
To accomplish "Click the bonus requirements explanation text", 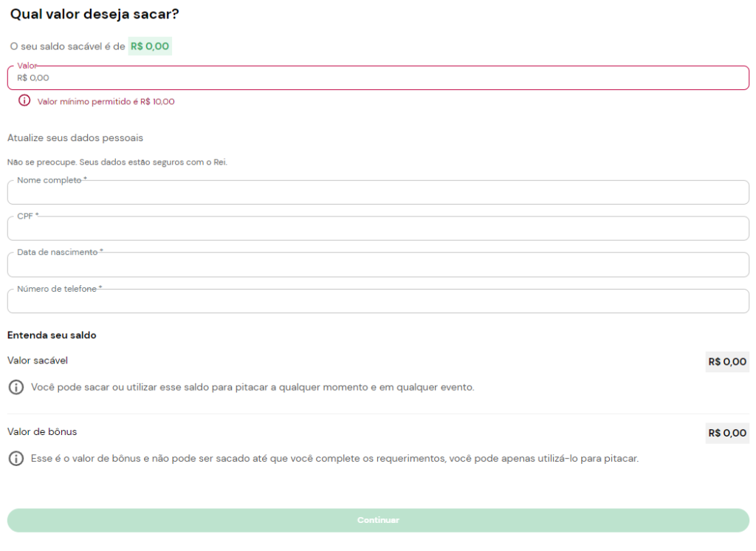I will [x=334, y=459].
